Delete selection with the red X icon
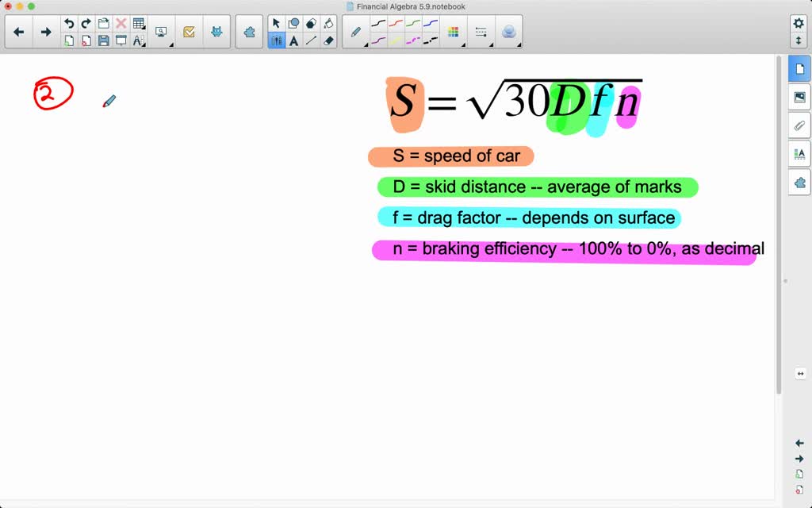This screenshot has height=508, width=812. 121,24
